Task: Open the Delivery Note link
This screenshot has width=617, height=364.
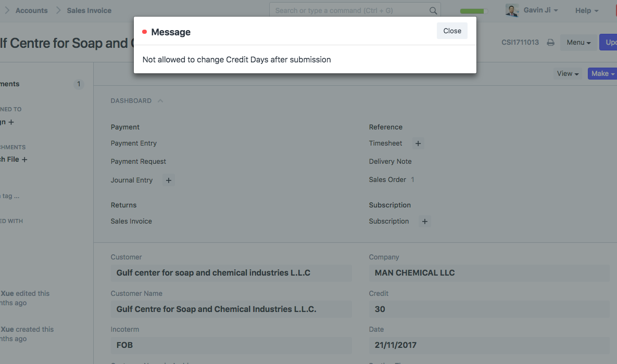Action: [390, 162]
